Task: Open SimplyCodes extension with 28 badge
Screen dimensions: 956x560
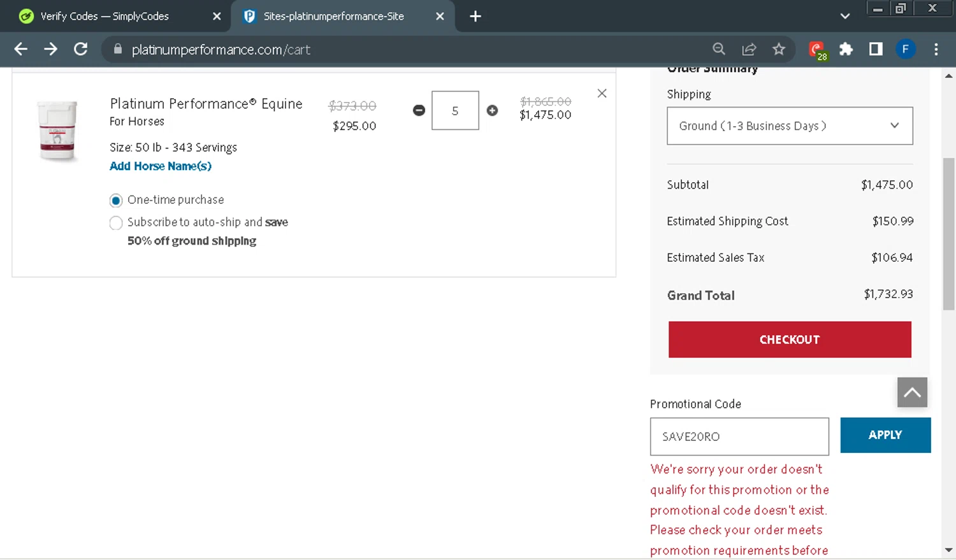Action: (x=816, y=50)
